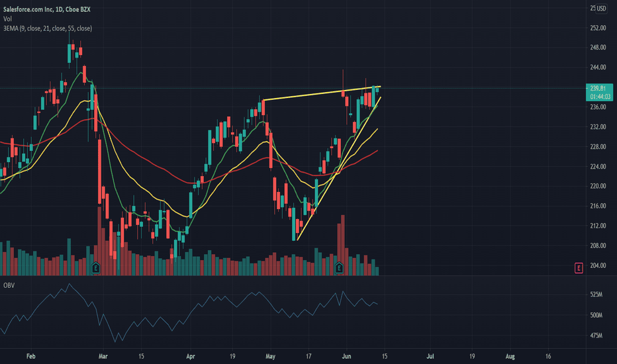Click the Feb date axis label
The width and height of the screenshot is (617, 364).
tap(30, 357)
